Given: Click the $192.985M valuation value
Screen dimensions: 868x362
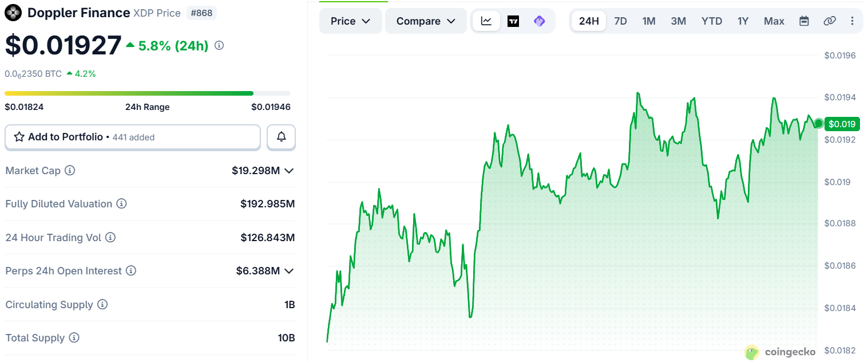Looking at the screenshot, I should click(x=267, y=204).
